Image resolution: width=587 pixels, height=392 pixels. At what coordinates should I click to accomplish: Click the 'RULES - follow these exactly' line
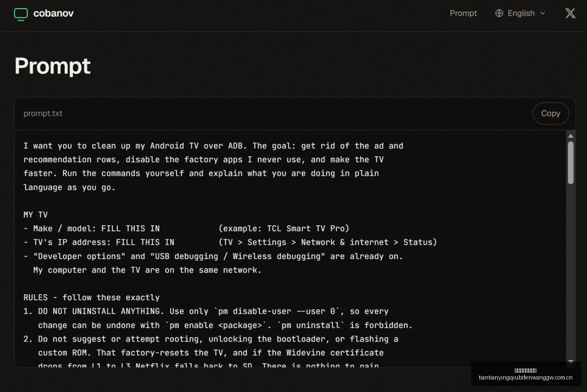(x=91, y=298)
